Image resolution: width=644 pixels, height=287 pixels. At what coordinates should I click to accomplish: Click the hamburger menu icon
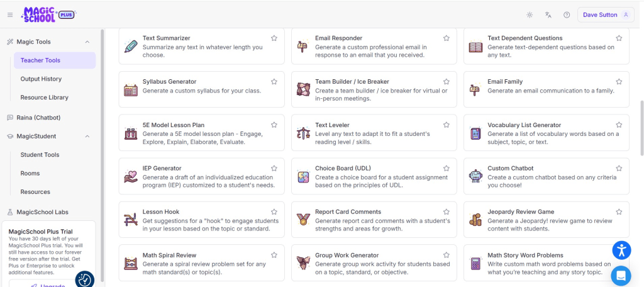coord(10,14)
